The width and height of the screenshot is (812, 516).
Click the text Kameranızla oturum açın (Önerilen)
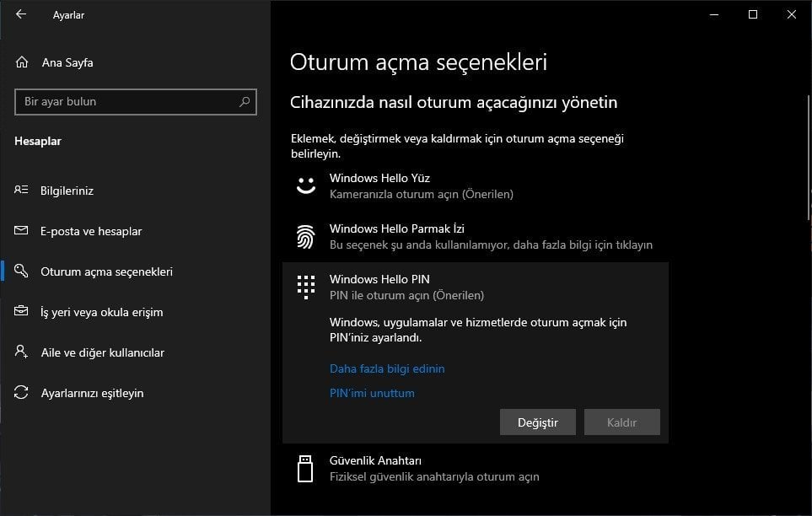[x=422, y=194]
